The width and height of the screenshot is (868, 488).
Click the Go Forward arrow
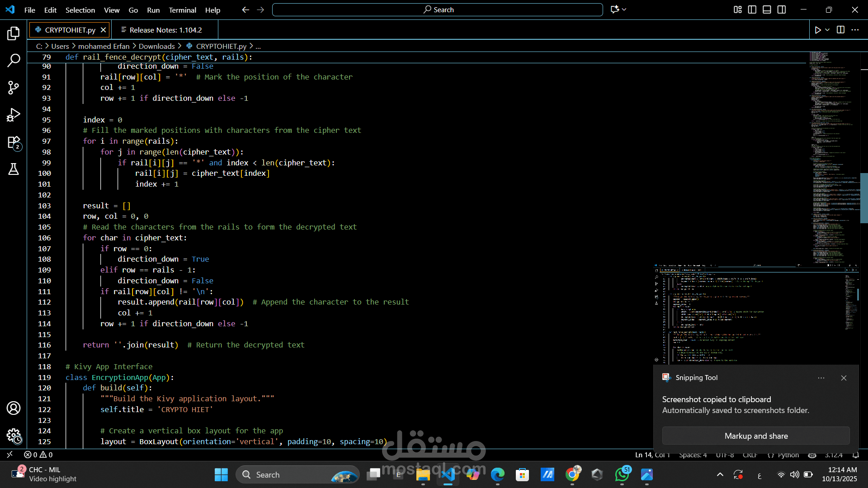pyautogui.click(x=260, y=9)
